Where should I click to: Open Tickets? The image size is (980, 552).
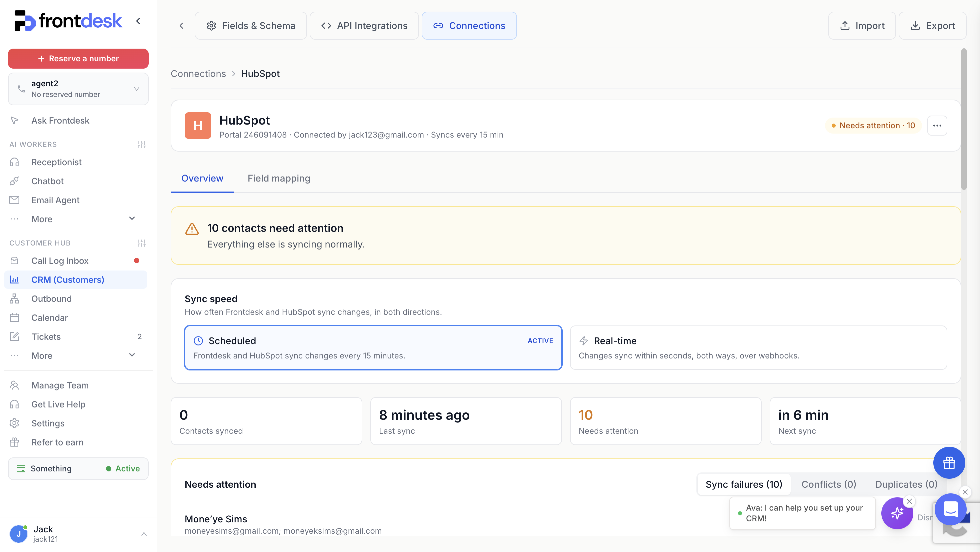tap(46, 337)
